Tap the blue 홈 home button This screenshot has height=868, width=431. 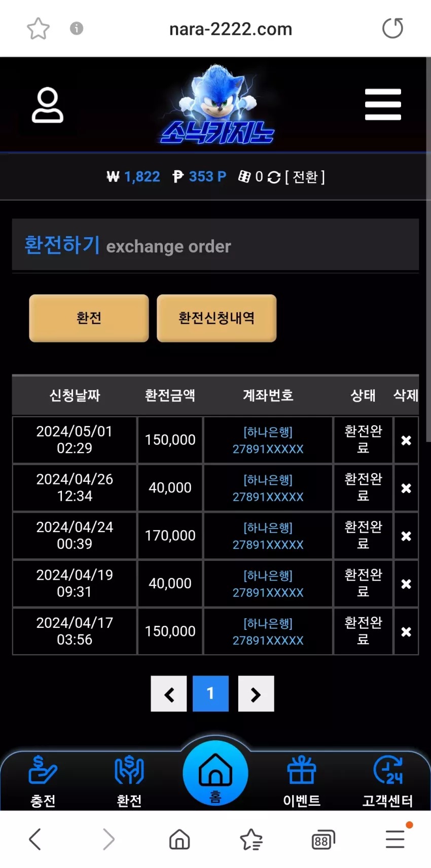point(215,773)
